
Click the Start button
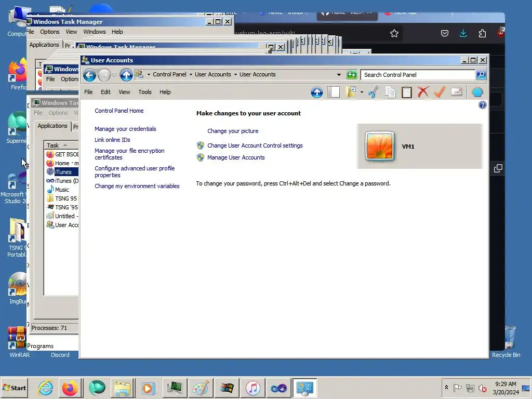coord(14,388)
